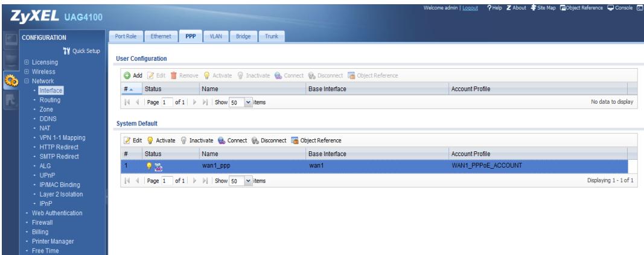Open Printer Manager settings

pyautogui.click(x=53, y=242)
